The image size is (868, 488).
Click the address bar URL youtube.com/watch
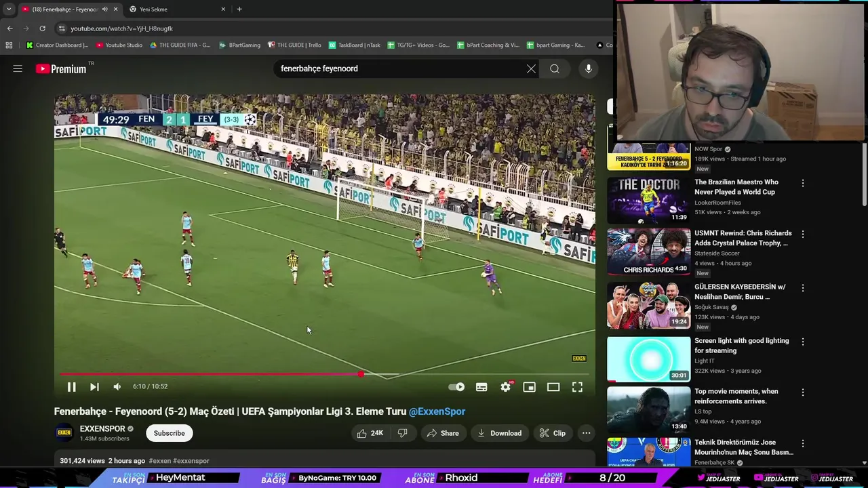[122, 28]
